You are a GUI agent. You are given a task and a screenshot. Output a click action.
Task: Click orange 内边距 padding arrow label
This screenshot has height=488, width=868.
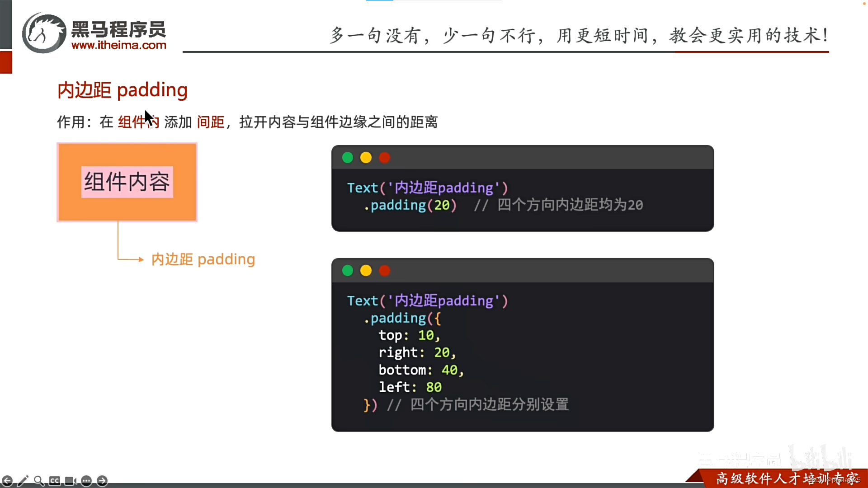pyautogui.click(x=203, y=259)
